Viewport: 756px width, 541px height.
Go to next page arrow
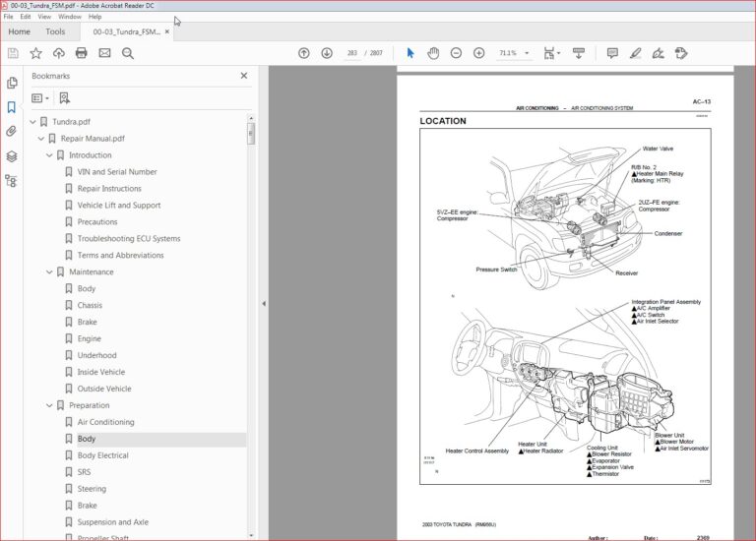(x=326, y=53)
